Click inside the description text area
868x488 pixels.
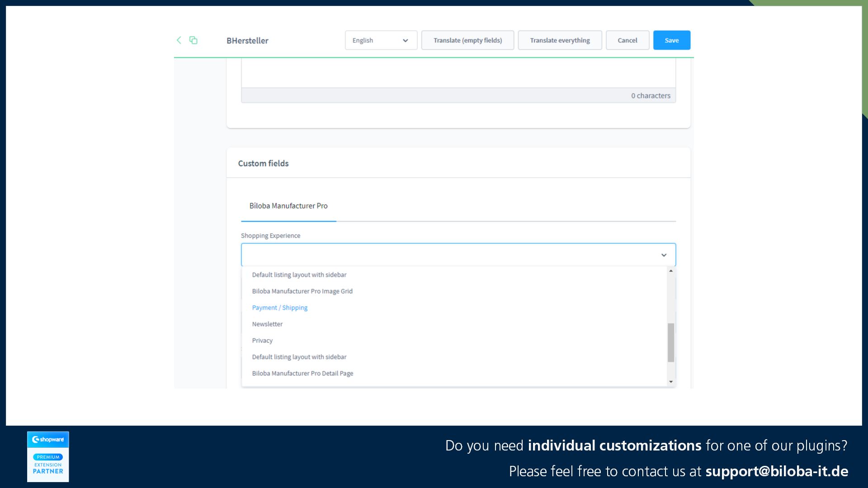pos(458,73)
